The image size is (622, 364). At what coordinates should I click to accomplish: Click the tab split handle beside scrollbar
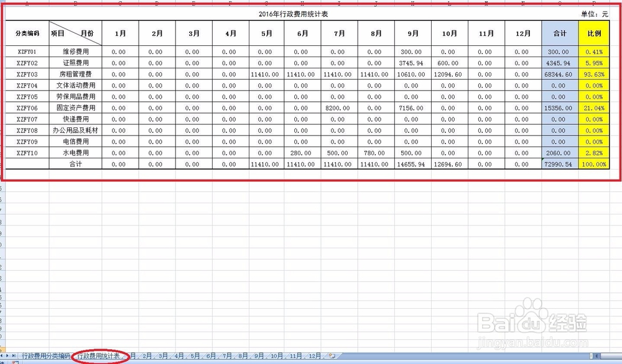(591, 356)
